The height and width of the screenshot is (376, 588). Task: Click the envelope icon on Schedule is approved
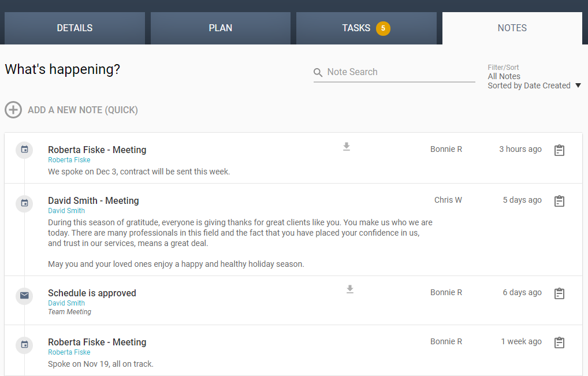(24, 295)
